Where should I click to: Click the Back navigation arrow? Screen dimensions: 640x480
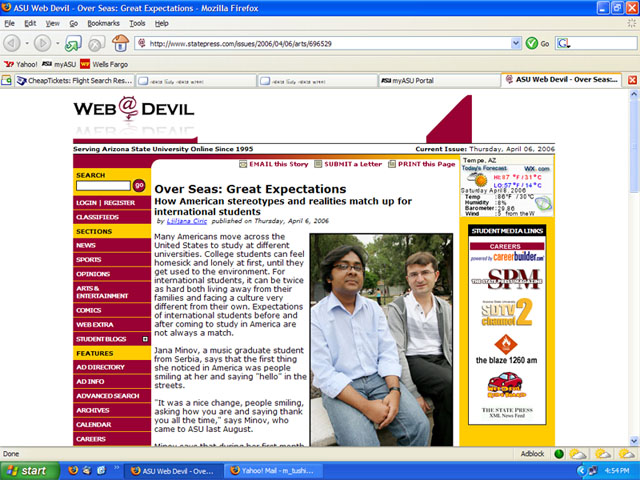point(12,43)
